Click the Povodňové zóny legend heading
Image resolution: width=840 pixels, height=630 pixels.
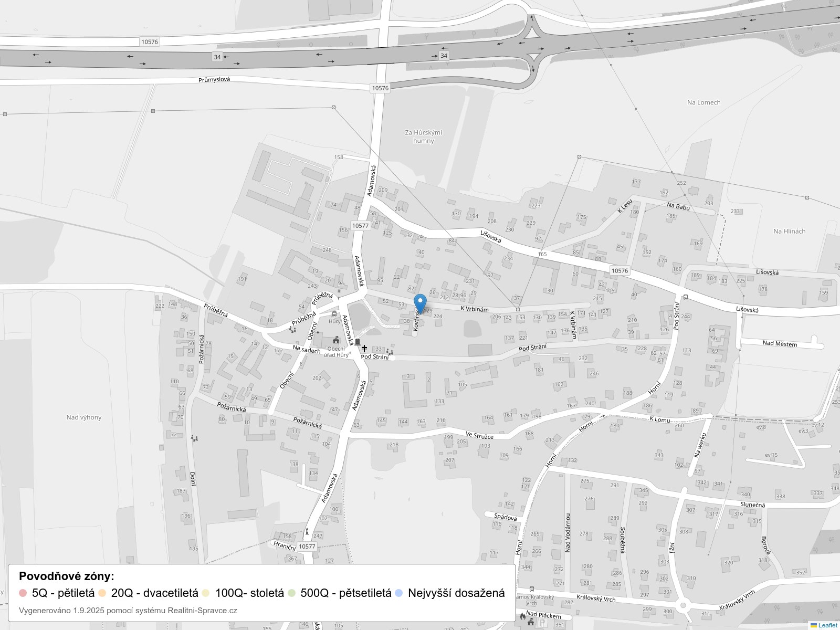(66, 576)
